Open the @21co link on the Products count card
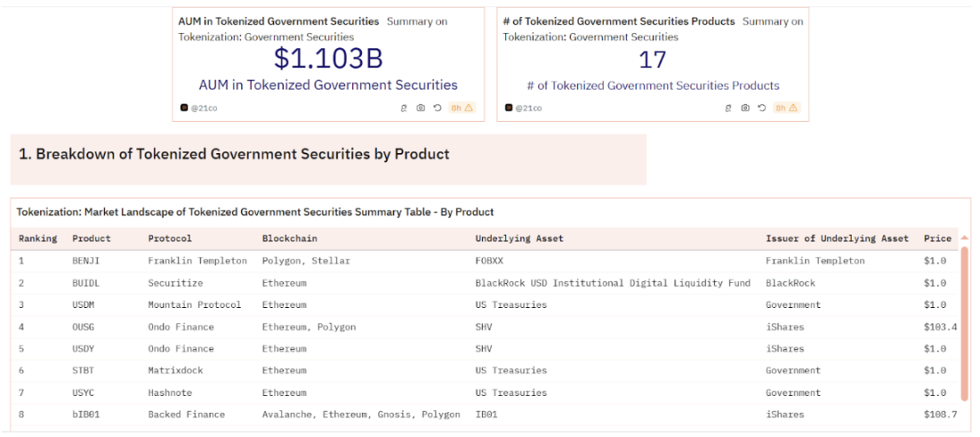 pos(529,108)
